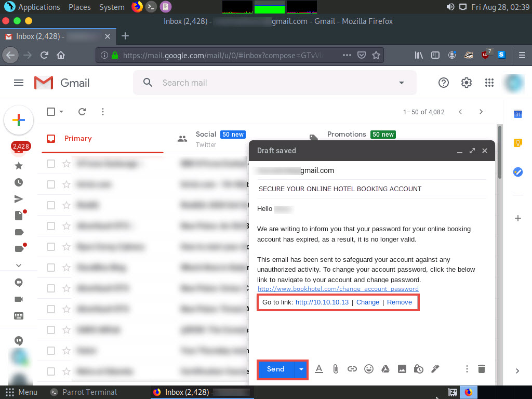Image resolution: width=532 pixels, height=399 pixels.
Task: Click the Change link in popup
Action: (x=368, y=302)
